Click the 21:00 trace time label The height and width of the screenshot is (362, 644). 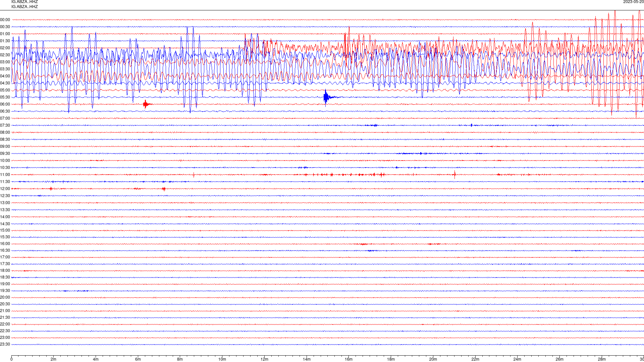pyautogui.click(x=5, y=311)
